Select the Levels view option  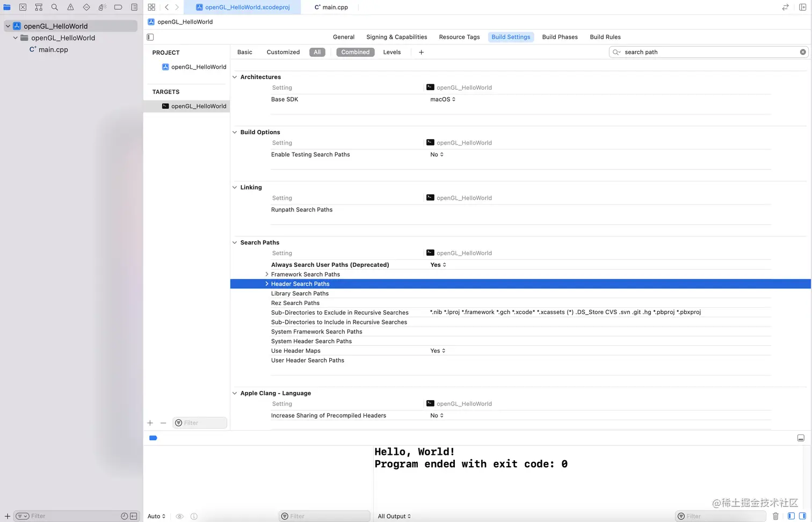(392, 52)
